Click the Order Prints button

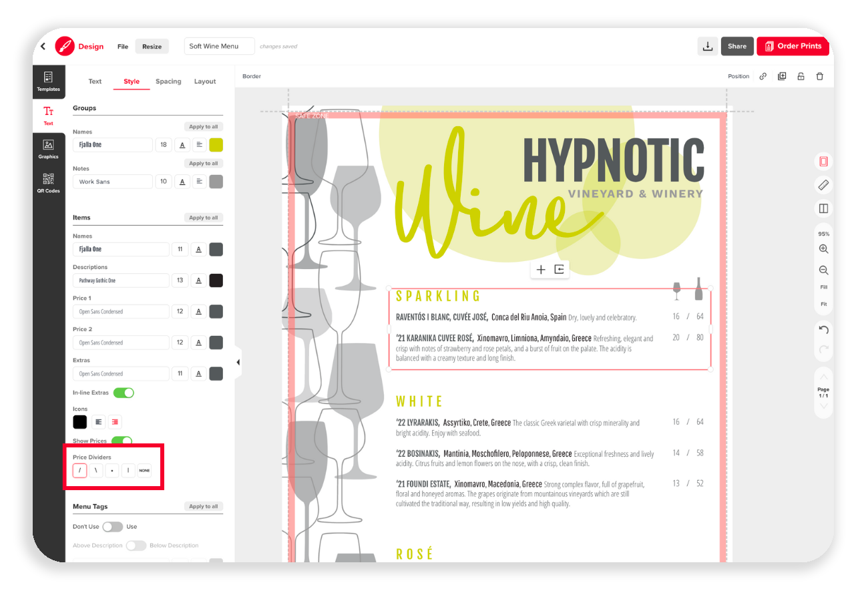(793, 46)
